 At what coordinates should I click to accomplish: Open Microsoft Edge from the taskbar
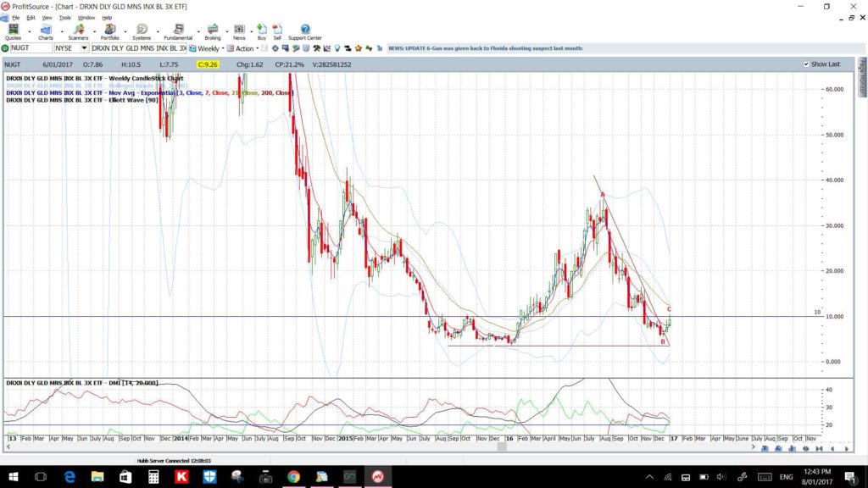(70, 476)
